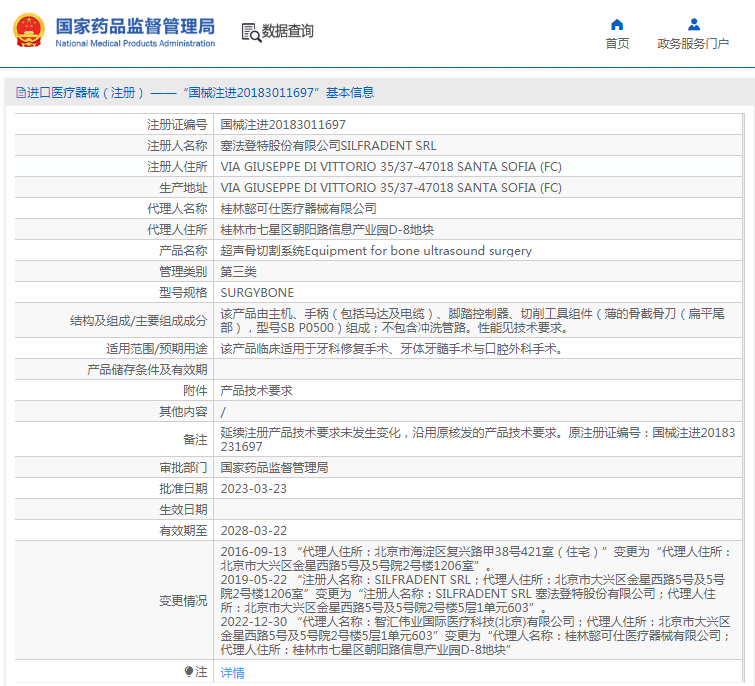Click the 代理人住所 row label

pyautogui.click(x=177, y=230)
